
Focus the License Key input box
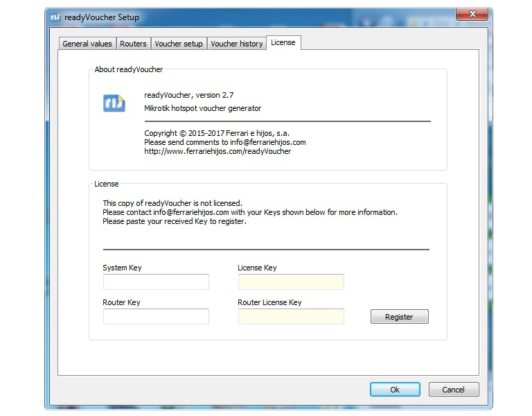tap(291, 281)
